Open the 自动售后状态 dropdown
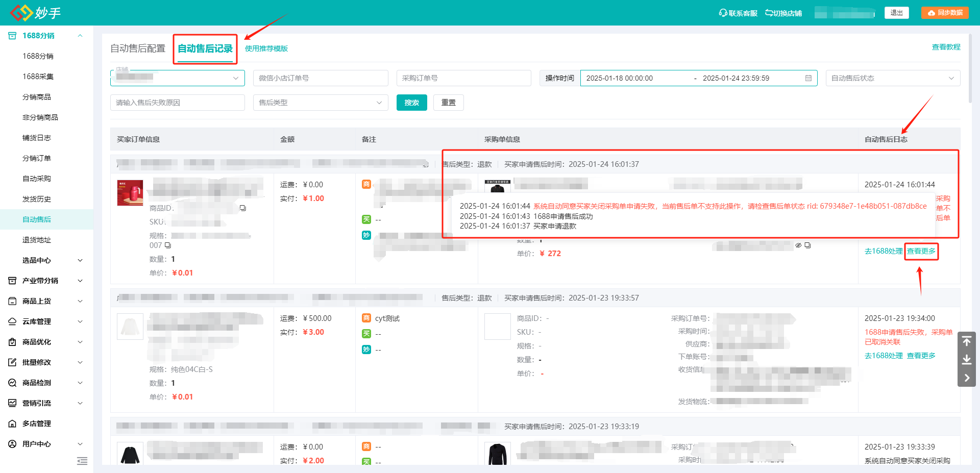Viewport: 980px width, 473px height. point(893,78)
